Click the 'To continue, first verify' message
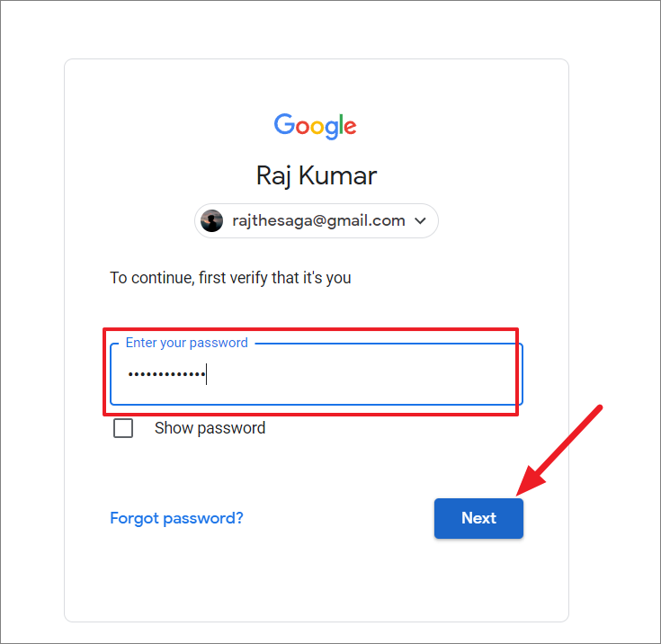 (x=230, y=278)
